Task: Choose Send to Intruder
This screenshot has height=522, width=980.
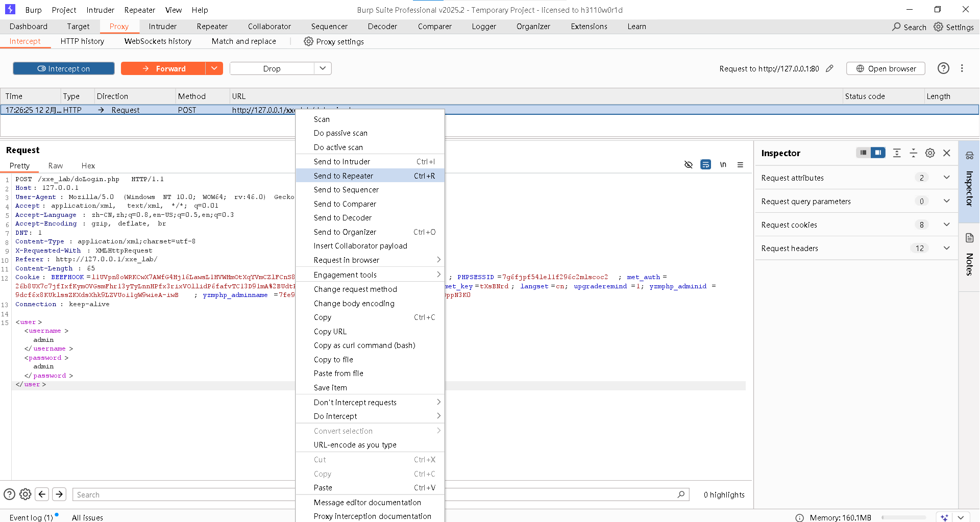Action: (370, 161)
